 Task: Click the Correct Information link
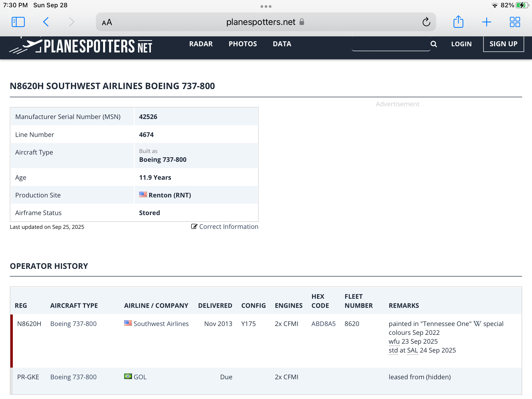[x=229, y=227]
